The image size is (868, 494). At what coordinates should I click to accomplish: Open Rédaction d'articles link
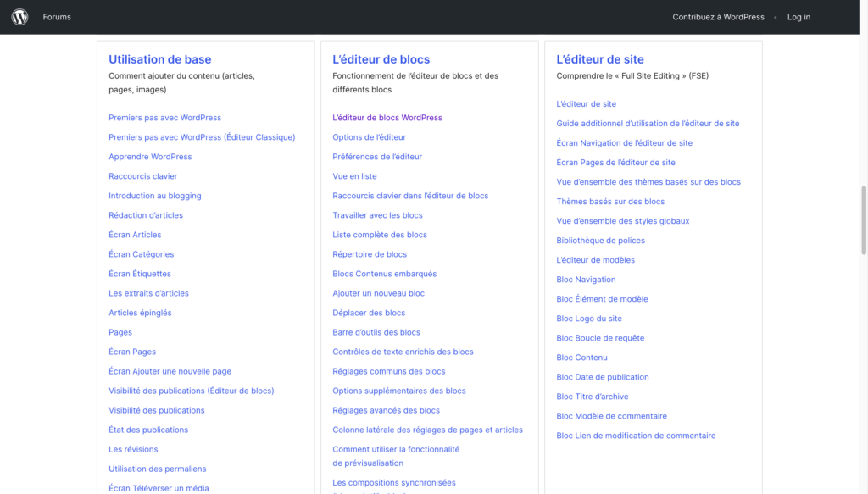146,215
